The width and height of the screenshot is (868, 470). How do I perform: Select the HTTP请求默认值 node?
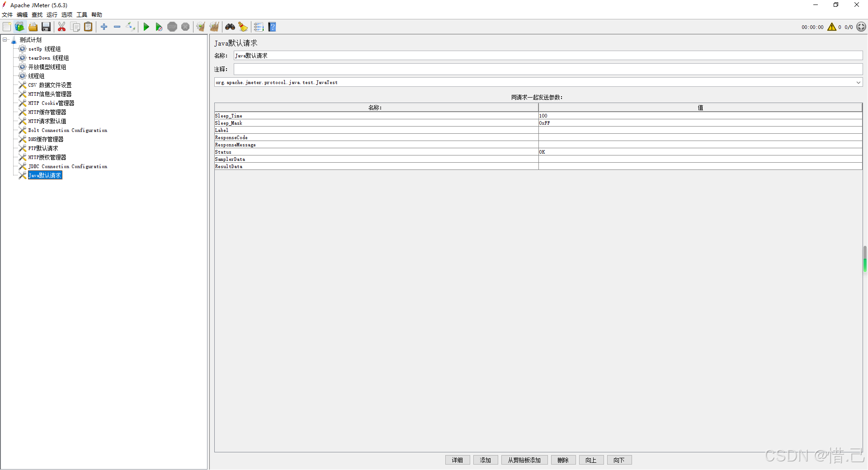47,121
